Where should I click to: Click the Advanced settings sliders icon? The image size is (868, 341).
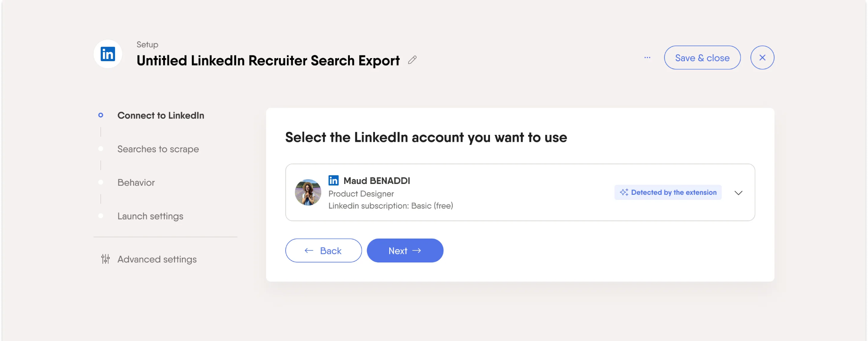(105, 259)
